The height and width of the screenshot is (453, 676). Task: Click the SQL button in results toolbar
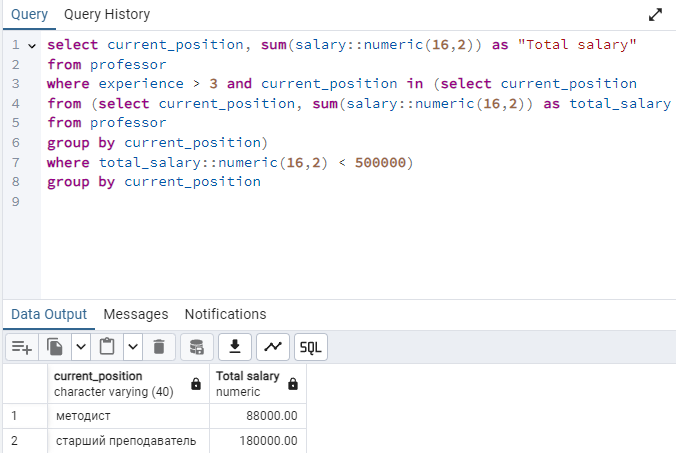[x=311, y=347]
